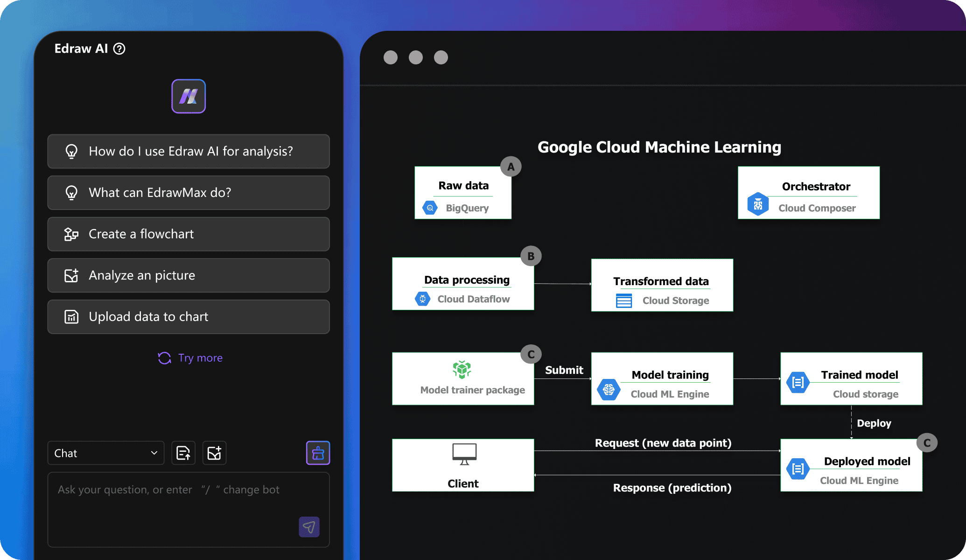966x560 pixels.
Task: Select the Model trainer package green icon
Action: [462, 369]
